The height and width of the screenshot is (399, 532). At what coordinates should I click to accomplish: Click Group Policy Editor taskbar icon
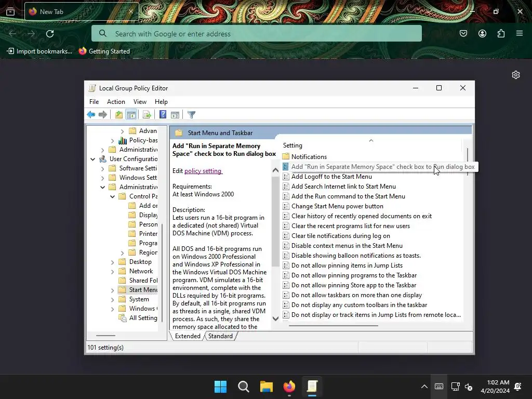pyautogui.click(x=312, y=387)
